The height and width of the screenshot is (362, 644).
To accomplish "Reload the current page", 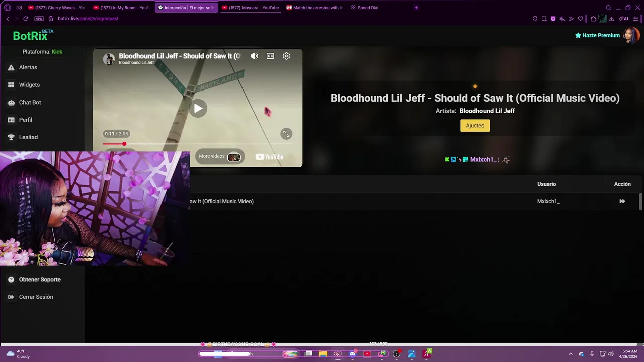I will point(26,19).
